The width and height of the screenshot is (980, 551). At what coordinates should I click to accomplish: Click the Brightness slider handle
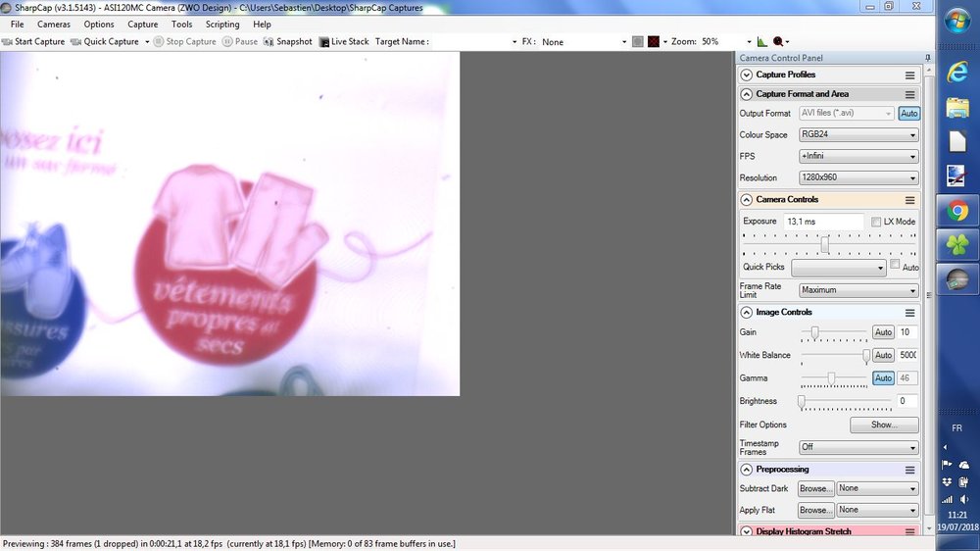802,402
